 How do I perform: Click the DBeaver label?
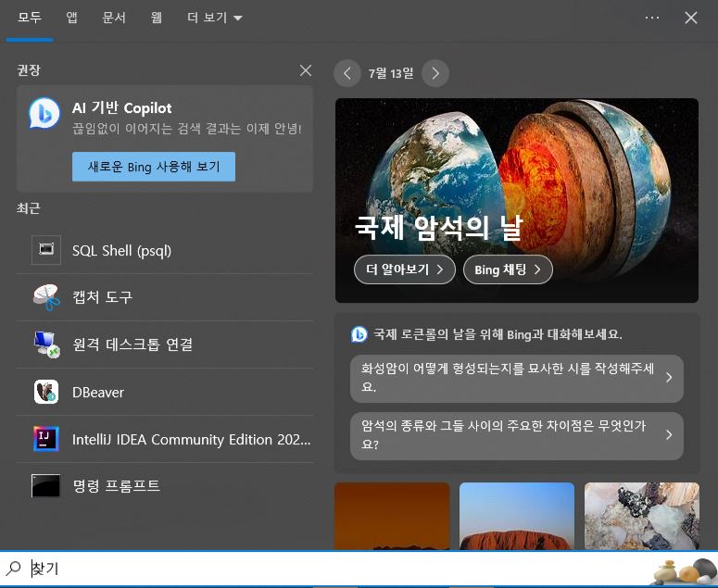coord(98,392)
